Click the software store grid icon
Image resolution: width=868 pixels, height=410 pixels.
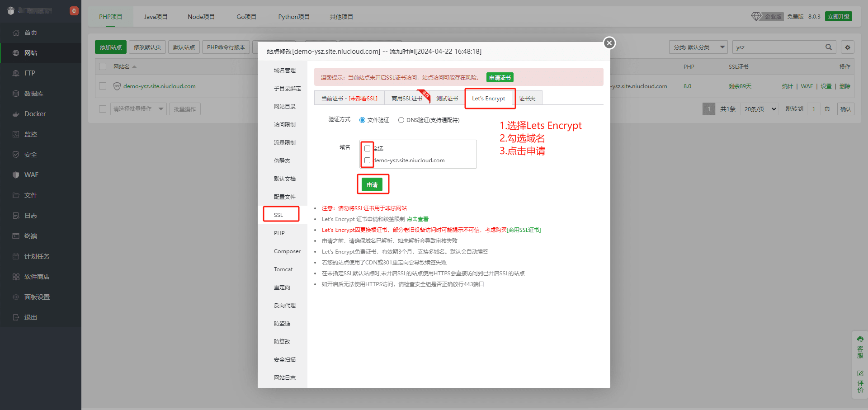coord(16,277)
